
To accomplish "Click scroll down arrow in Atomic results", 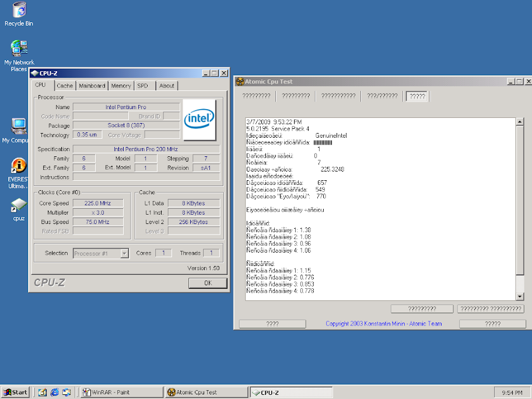I will (x=520, y=296).
